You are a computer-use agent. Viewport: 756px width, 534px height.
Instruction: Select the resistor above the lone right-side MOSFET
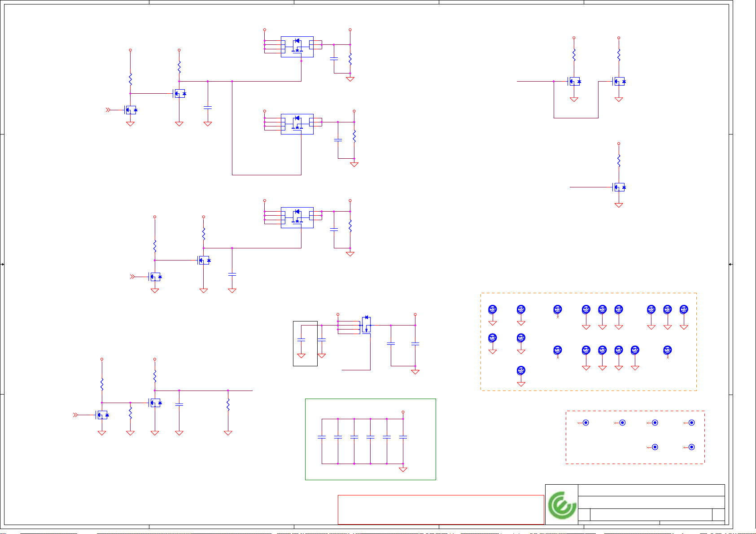tap(619, 160)
